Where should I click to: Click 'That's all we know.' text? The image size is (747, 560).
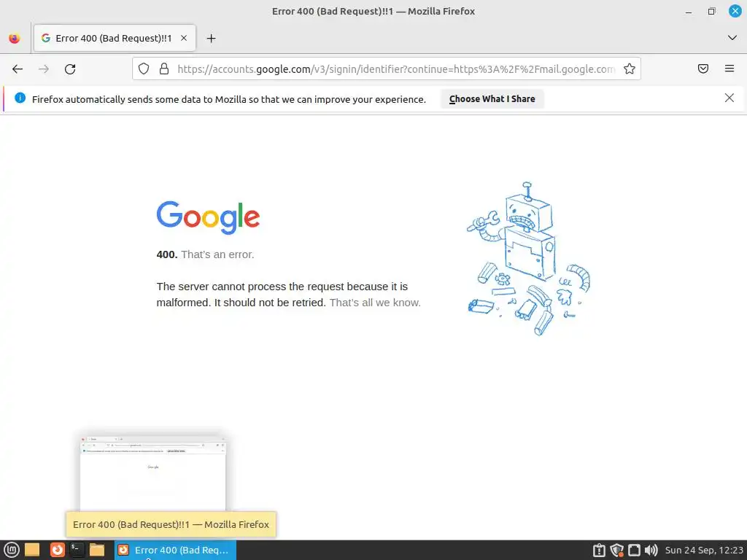point(375,303)
